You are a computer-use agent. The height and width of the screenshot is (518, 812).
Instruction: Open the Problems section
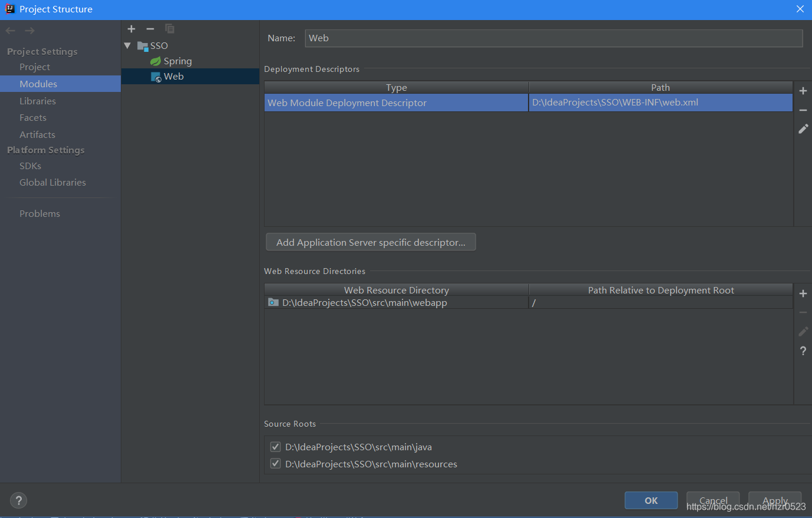[39, 214]
